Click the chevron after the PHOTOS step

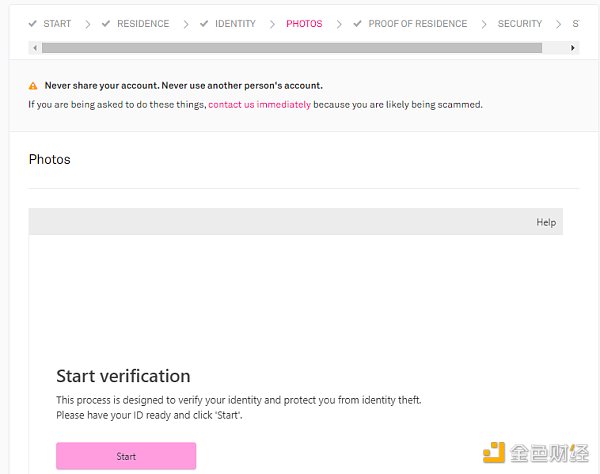click(338, 23)
